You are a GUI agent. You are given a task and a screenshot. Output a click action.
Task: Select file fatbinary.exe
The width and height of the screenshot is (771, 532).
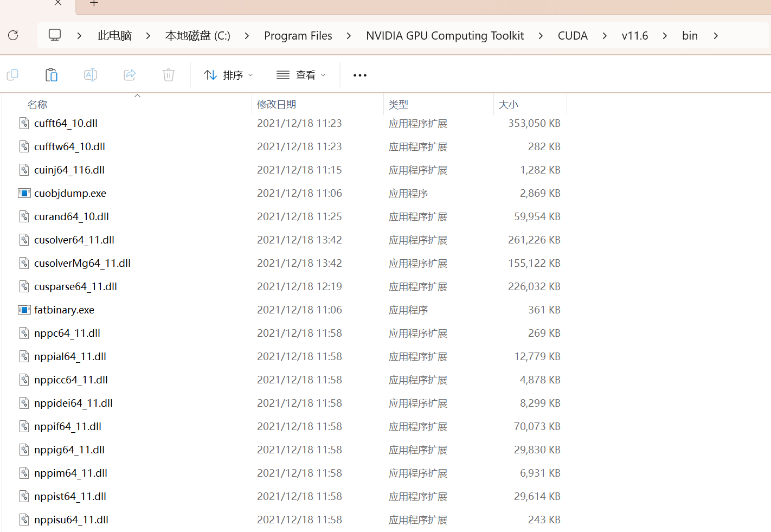[64, 310]
